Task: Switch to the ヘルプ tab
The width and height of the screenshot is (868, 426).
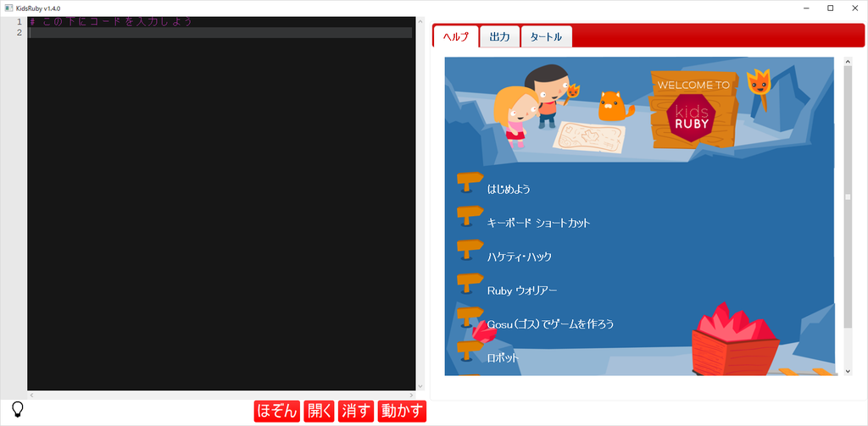Action: [x=455, y=37]
